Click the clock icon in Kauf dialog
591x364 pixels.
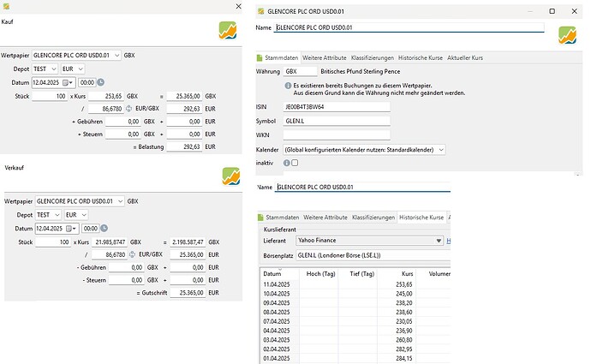coord(100,82)
